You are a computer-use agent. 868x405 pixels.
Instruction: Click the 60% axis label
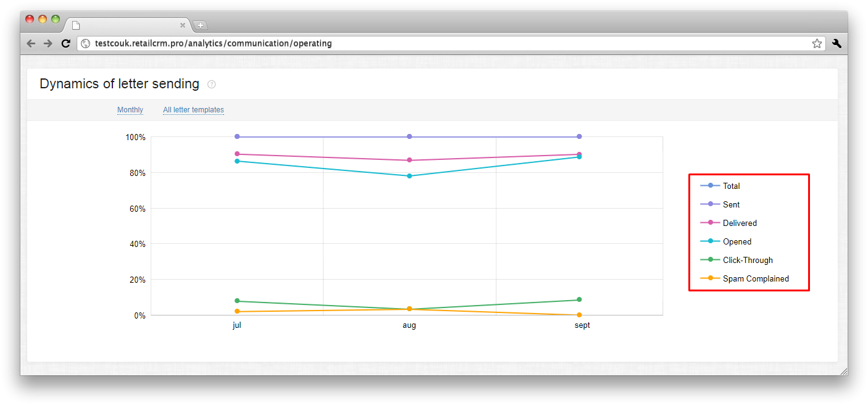(x=137, y=209)
